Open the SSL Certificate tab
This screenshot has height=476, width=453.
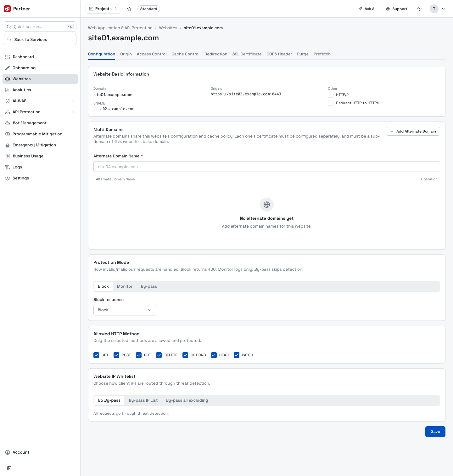[247, 54]
